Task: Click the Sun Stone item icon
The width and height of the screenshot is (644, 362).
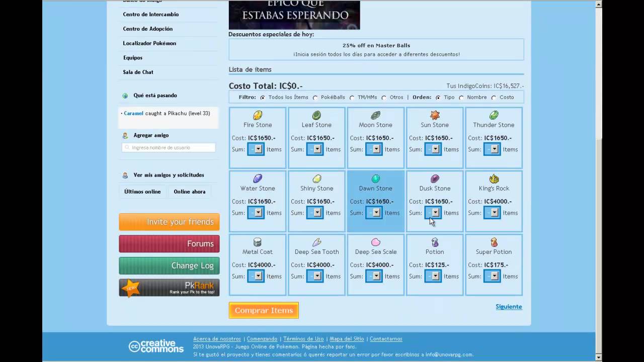Action: click(435, 115)
